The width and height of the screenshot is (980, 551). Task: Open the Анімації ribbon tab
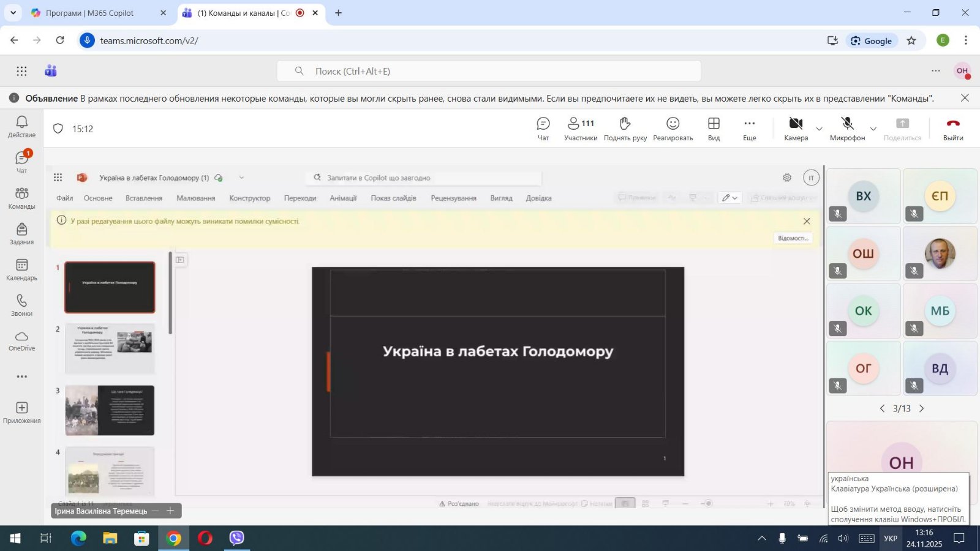343,198
